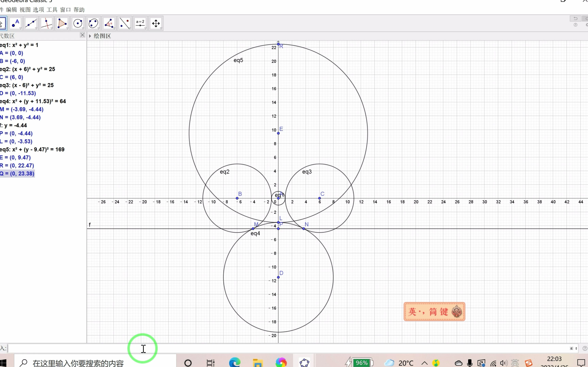Select the Line through two points tool

[31, 23]
